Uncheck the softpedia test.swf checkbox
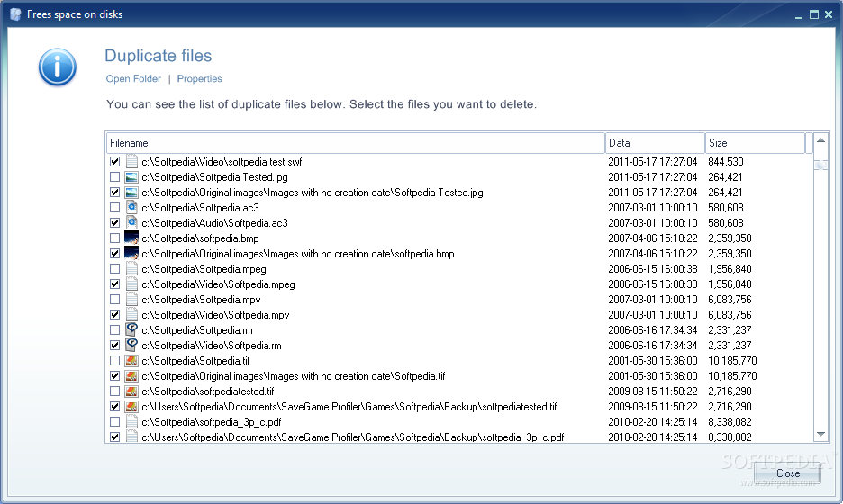 pyautogui.click(x=114, y=161)
